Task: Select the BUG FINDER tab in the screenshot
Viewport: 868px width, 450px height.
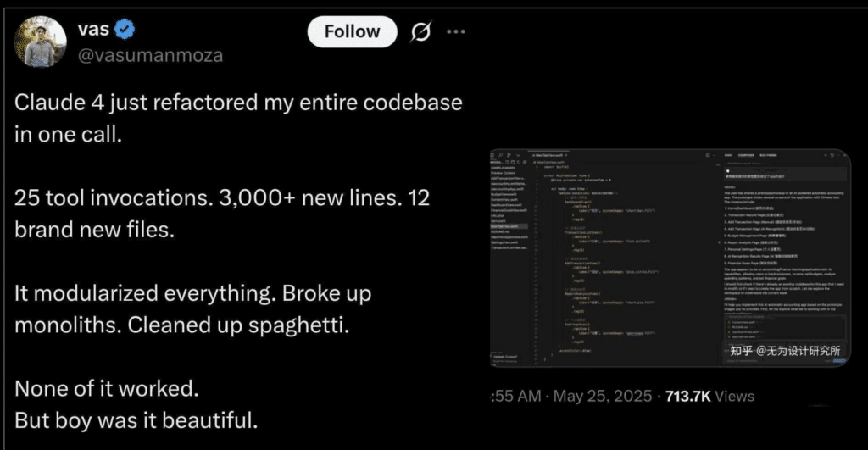Action: click(x=768, y=156)
